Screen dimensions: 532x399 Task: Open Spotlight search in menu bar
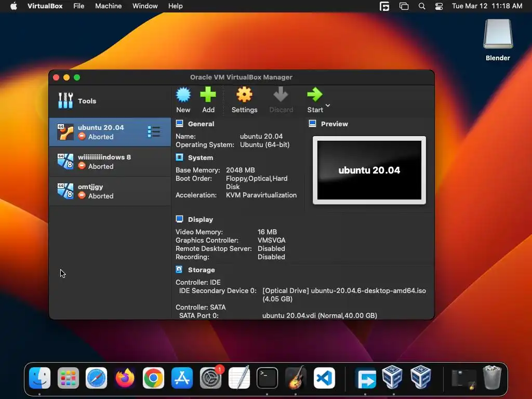pyautogui.click(x=422, y=6)
